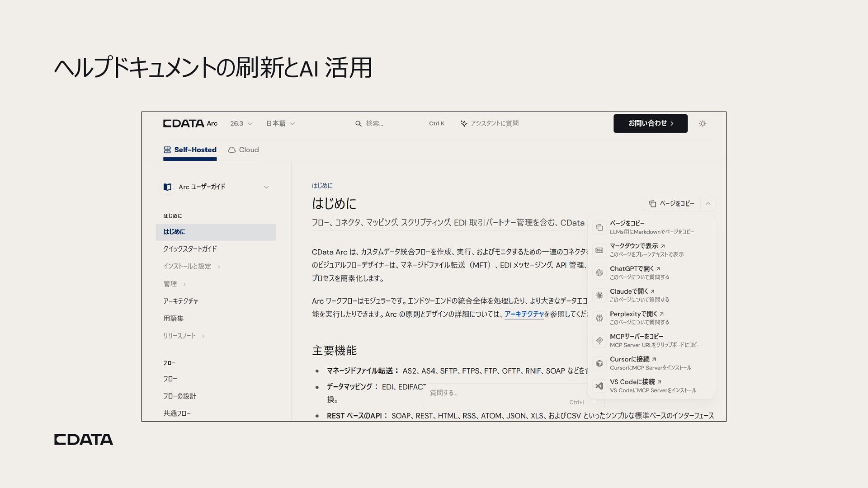Click the Markdown icon in the menu
Screen dimensions: 868x488
(x=599, y=250)
